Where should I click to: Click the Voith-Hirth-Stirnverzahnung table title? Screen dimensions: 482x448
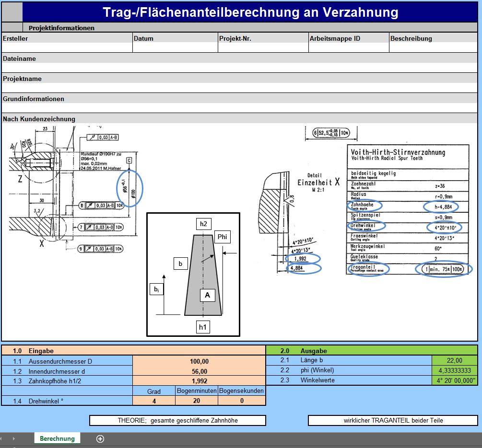point(398,152)
